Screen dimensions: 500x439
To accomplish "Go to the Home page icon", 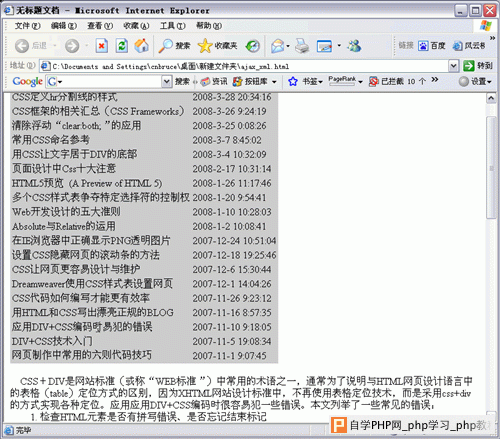I will tap(142, 46).
